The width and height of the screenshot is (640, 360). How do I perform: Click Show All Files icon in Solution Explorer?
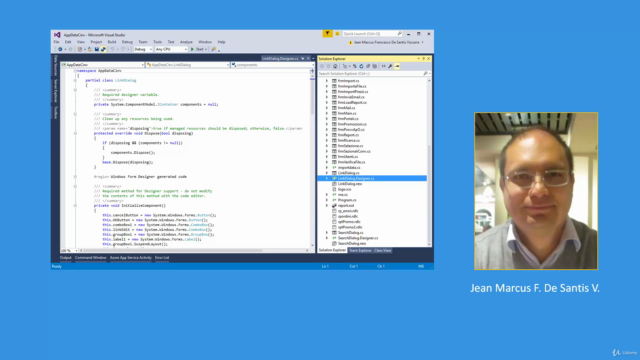tap(374, 66)
